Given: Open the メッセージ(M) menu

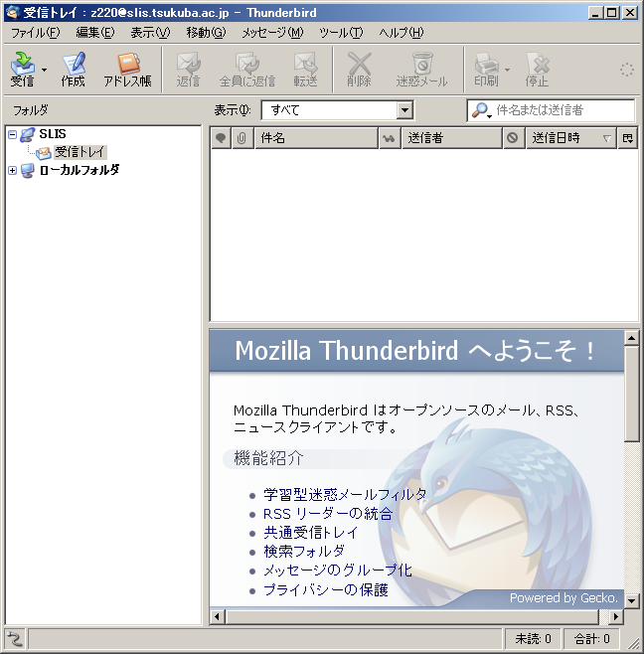Looking at the screenshot, I should pyautogui.click(x=272, y=33).
